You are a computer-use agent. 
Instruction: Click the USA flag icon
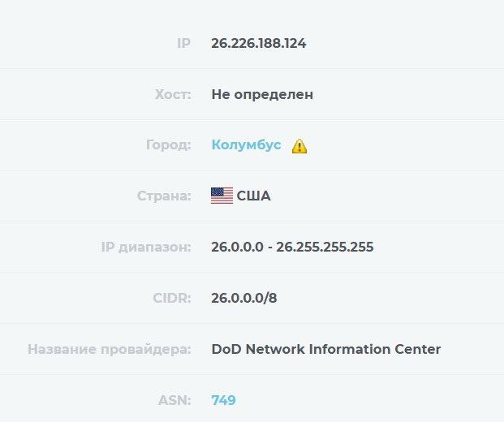(x=222, y=196)
